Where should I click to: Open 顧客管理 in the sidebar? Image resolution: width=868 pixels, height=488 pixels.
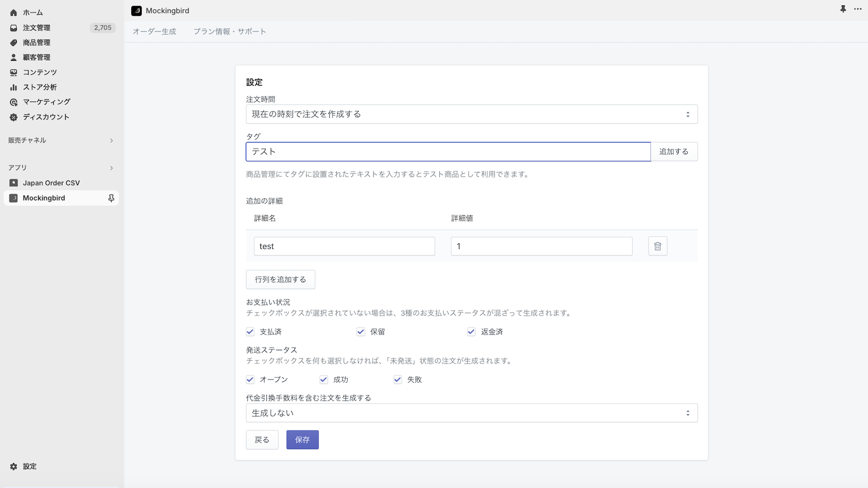click(36, 57)
